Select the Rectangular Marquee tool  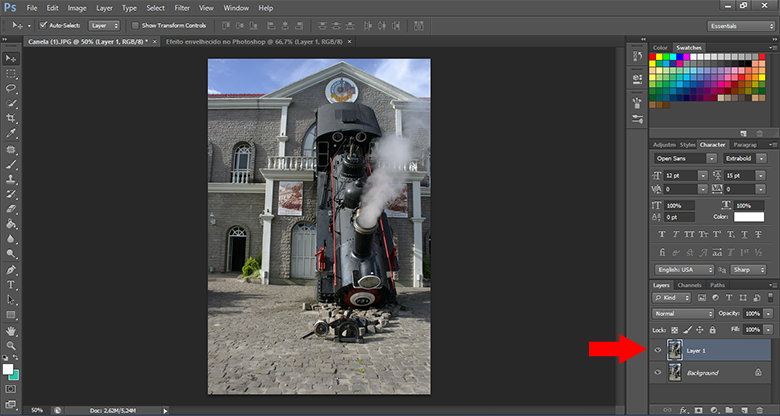pos(11,74)
